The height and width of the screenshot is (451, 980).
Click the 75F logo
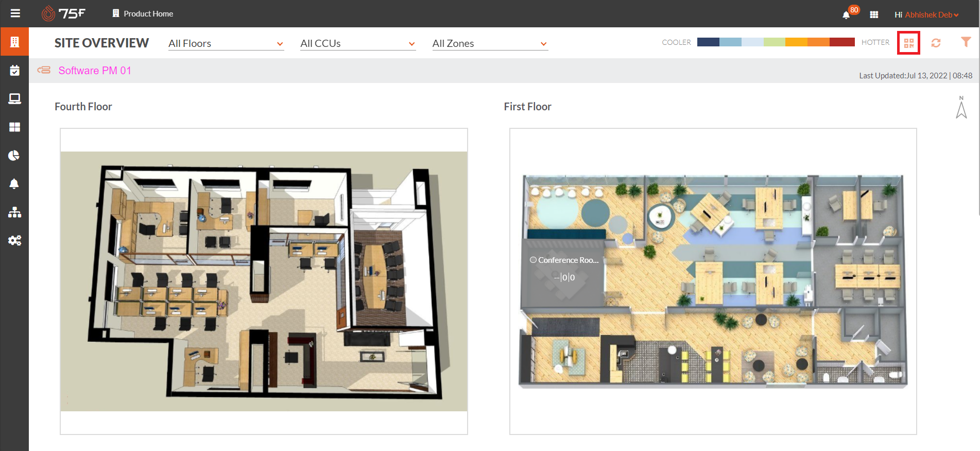63,13
